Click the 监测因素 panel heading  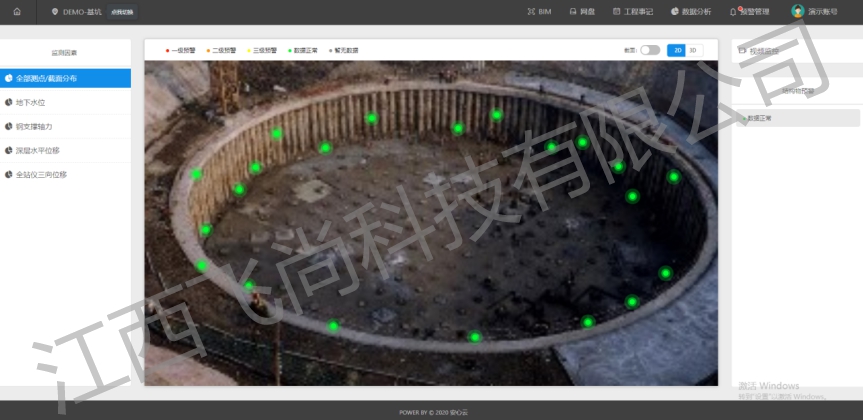click(64, 53)
